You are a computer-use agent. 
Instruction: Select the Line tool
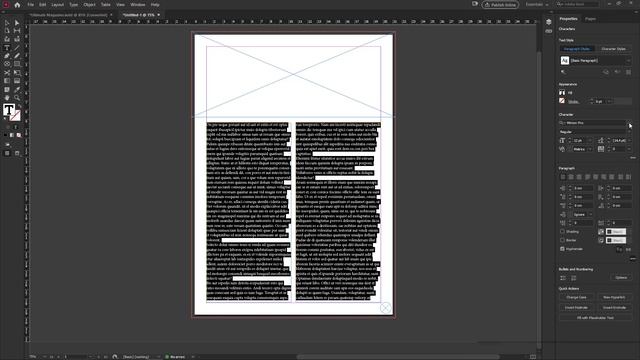[17, 48]
